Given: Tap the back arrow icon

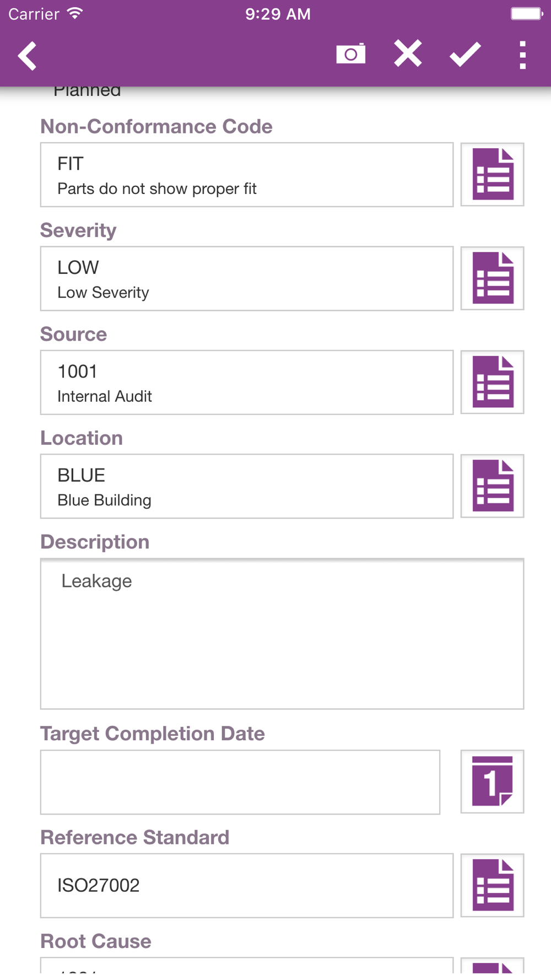Looking at the screenshot, I should 28,56.
